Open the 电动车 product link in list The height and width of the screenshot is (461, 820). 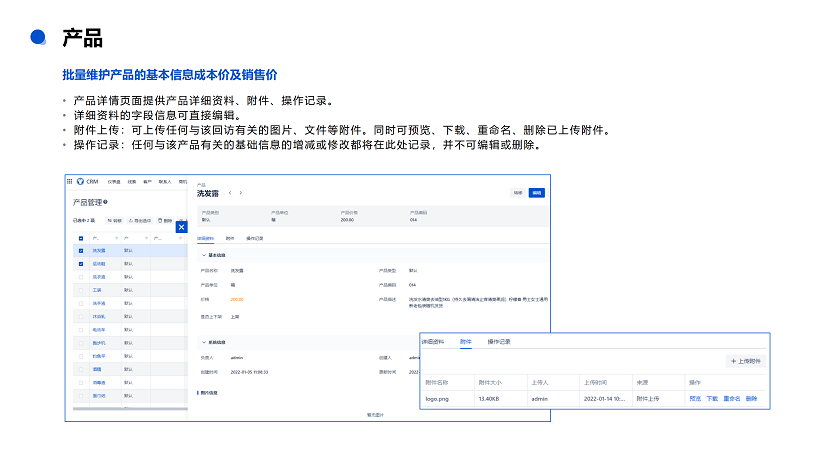99,330
